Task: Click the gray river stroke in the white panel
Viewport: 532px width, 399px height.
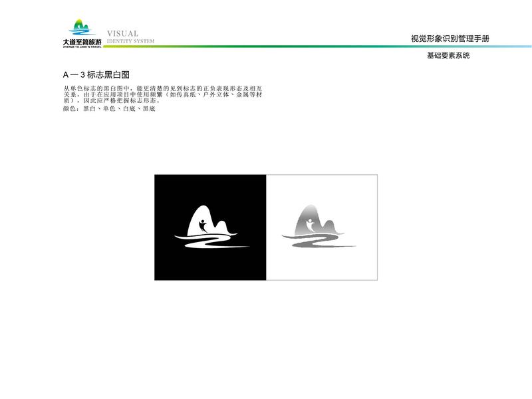Action: pyautogui.click(x=319, y=240)
